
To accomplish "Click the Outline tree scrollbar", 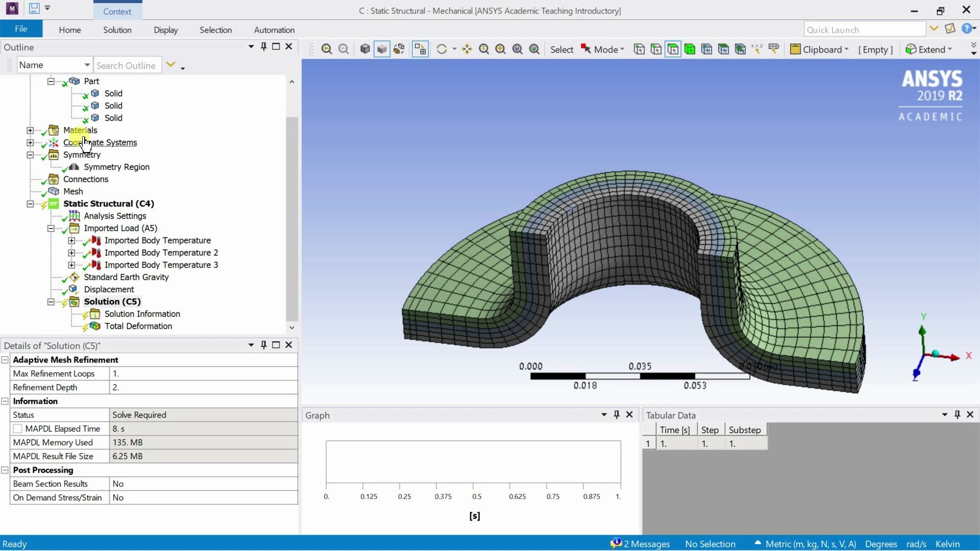I will pos(291,219).
